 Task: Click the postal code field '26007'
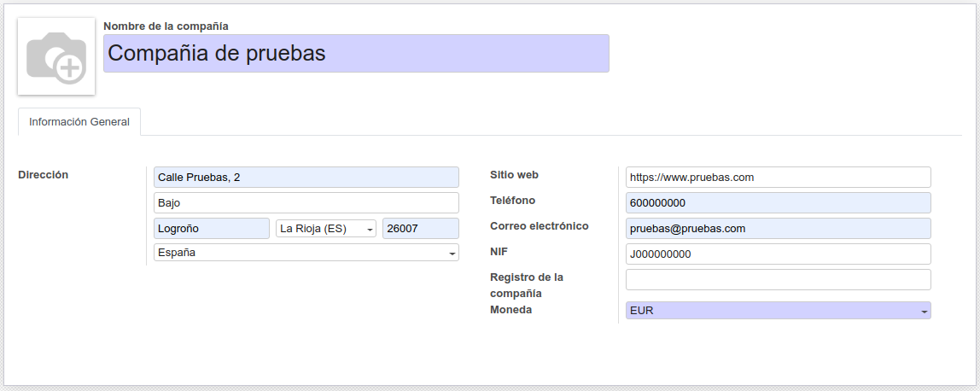pyautogui.click(x=420, y=229)
